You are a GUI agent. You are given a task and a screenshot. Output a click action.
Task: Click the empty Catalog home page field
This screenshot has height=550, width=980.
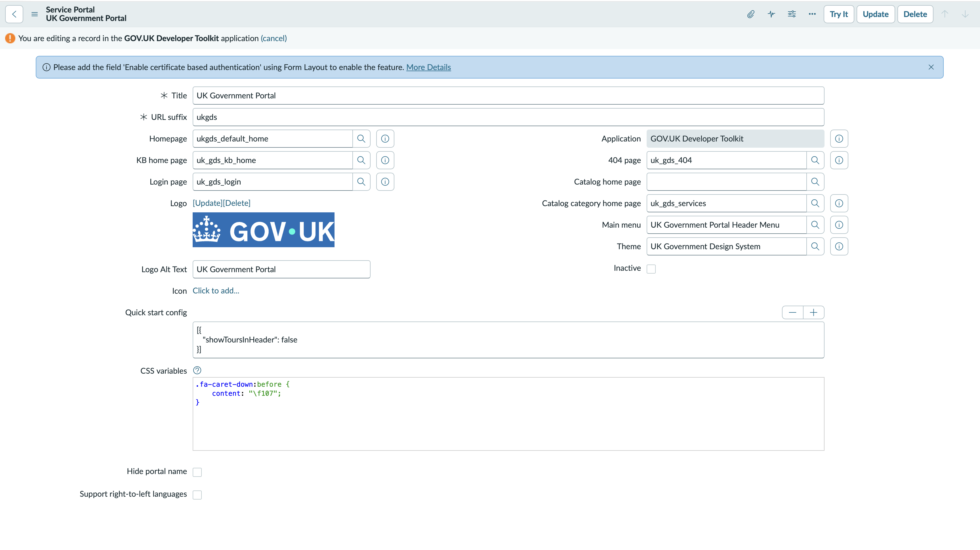tap(726, 182)
